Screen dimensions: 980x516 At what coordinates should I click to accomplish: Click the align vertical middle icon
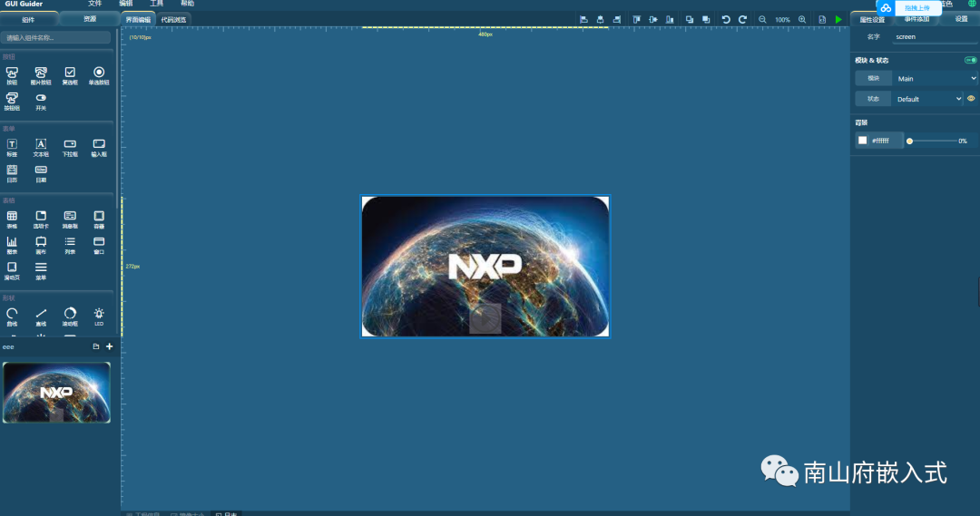pyautogui.click(x=653, y=19)
